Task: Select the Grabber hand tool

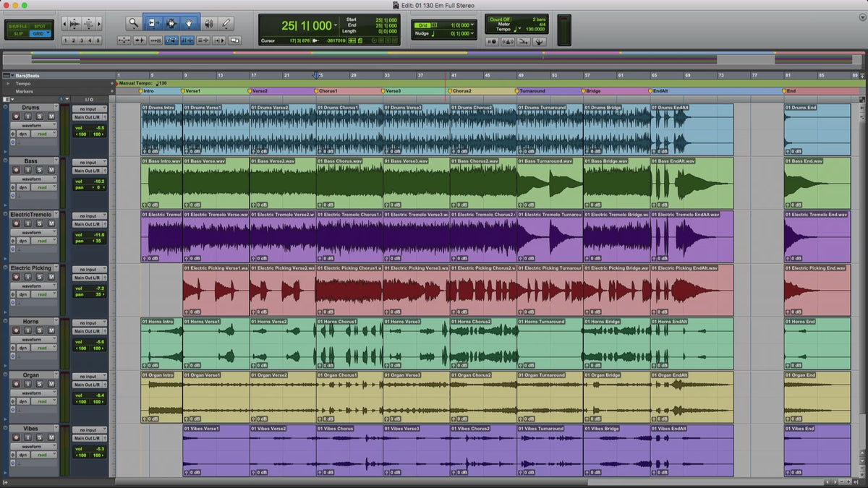Action: [190, 23]
